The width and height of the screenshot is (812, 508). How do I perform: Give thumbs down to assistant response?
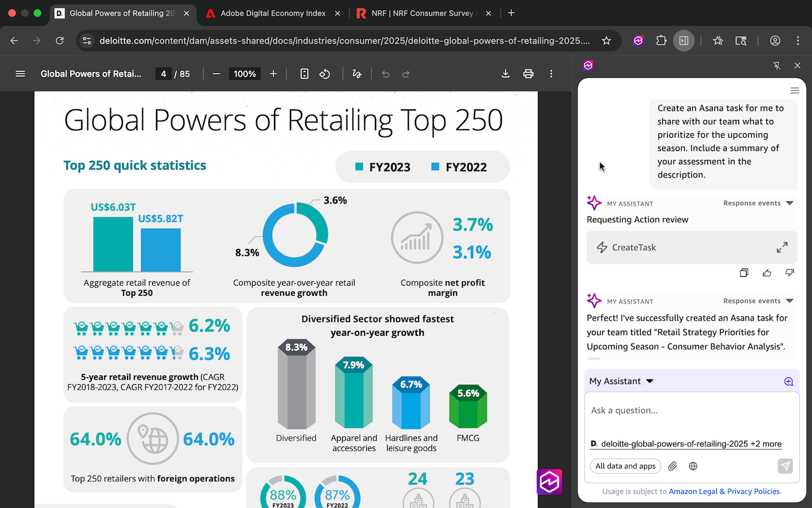[x=790, y=273]
